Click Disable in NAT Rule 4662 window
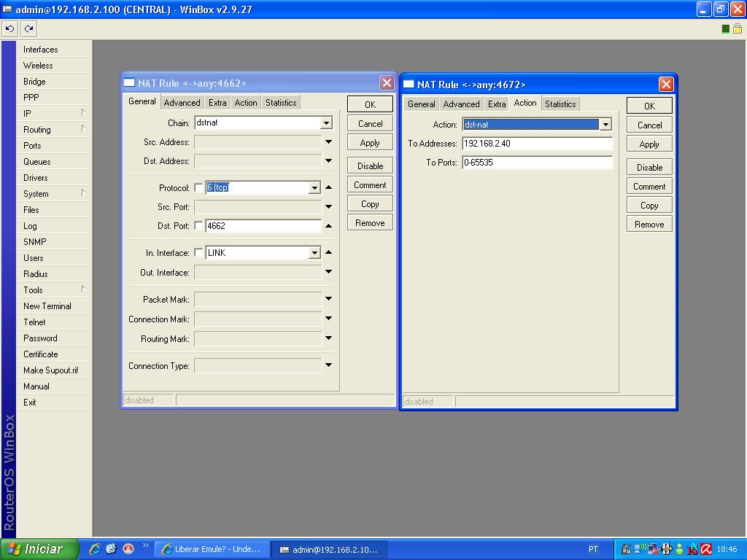Screen dimensions: 747x560 (370, 166)
